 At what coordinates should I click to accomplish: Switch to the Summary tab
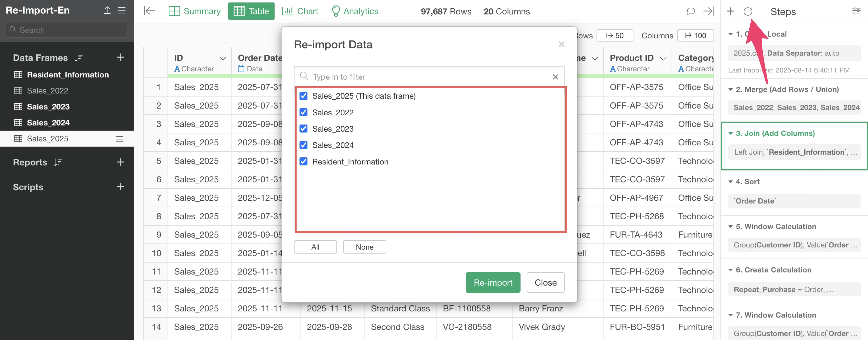click(194, 11)
